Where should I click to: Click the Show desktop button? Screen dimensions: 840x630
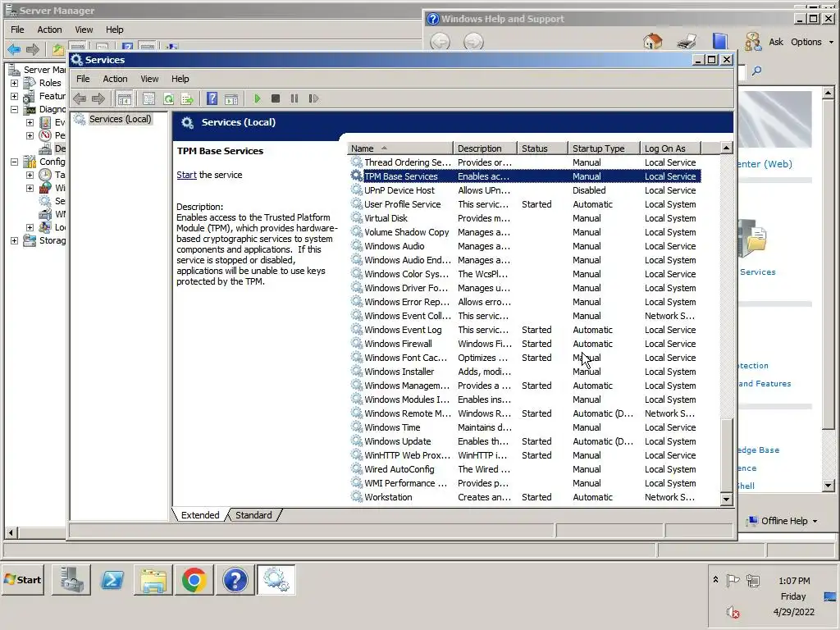click(830, 596)
